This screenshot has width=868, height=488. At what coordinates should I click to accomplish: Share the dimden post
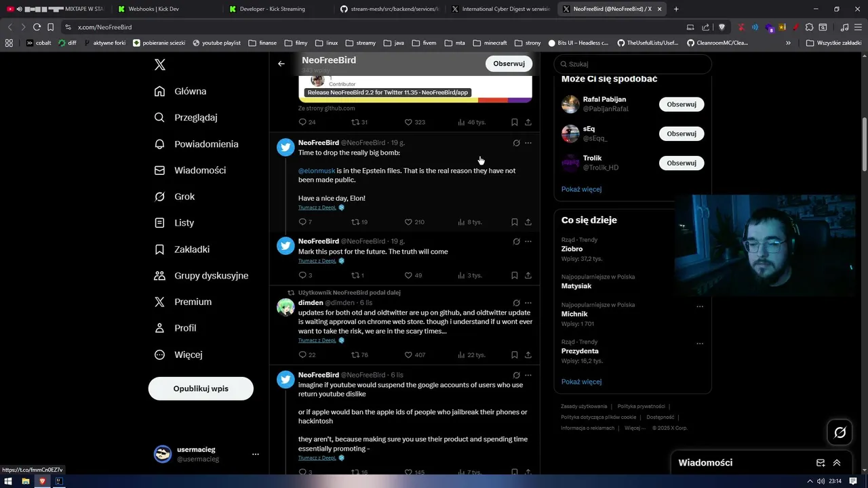[528, 354]
